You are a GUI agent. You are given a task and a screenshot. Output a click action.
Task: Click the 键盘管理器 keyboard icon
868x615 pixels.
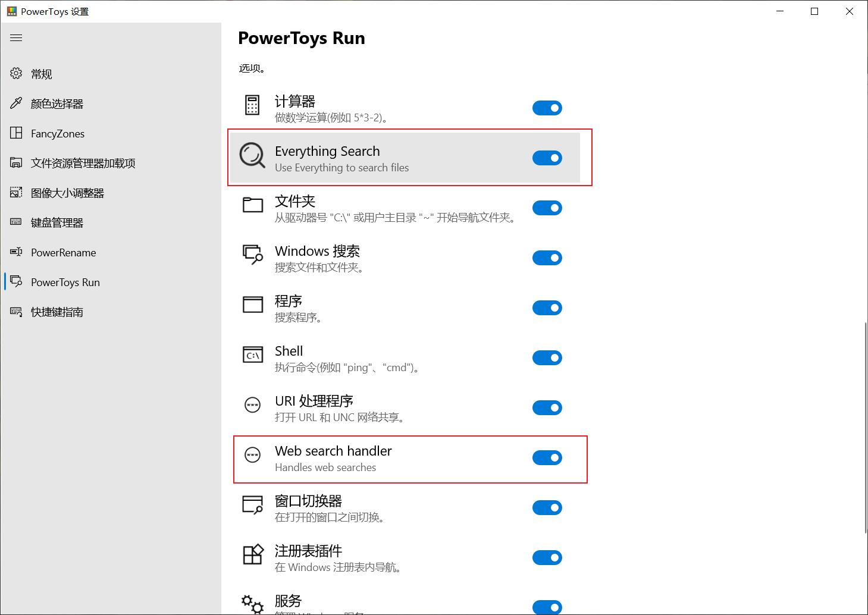(x=16, y=222)
